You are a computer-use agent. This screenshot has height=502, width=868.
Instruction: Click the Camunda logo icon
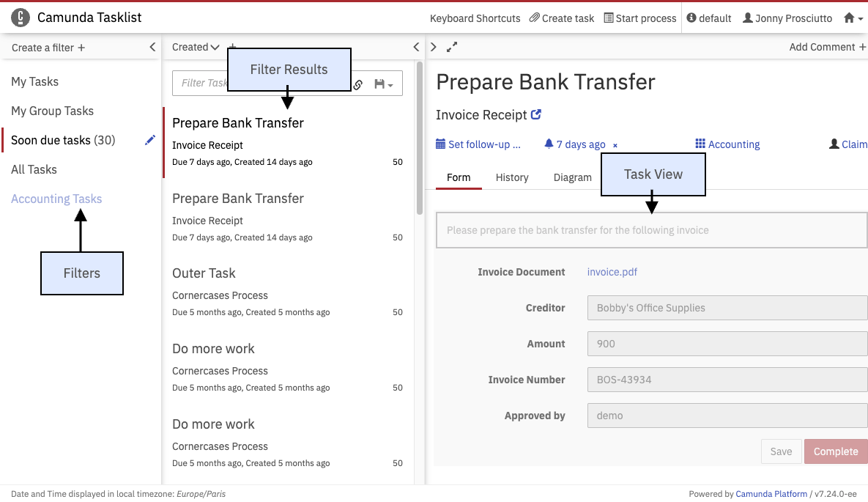(21, 18)
